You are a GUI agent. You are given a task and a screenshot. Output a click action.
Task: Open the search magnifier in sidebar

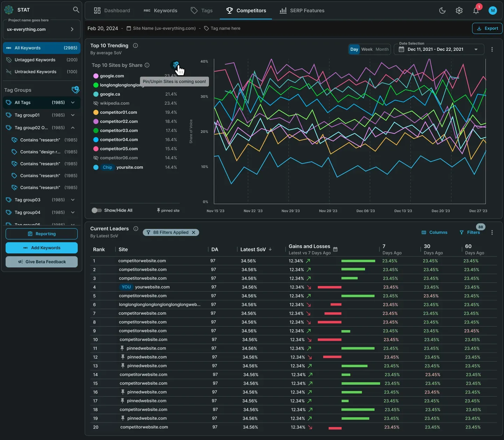coord(76,10)
